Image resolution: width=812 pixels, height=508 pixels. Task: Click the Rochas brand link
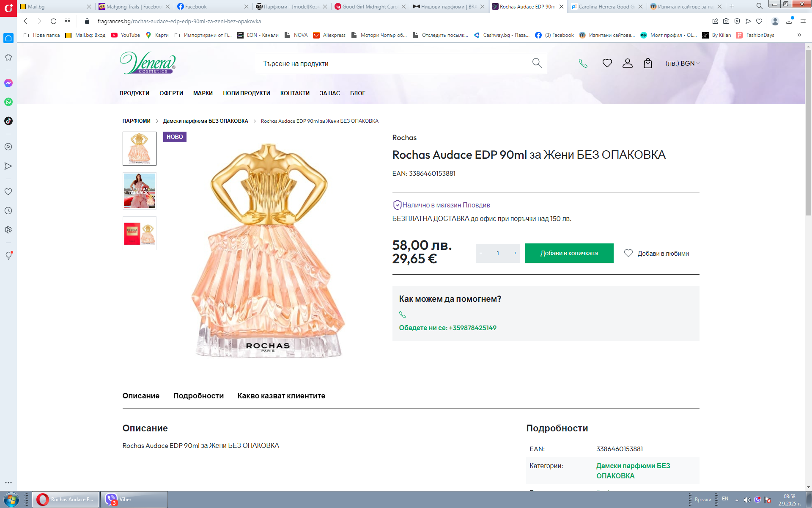[404, 138]
